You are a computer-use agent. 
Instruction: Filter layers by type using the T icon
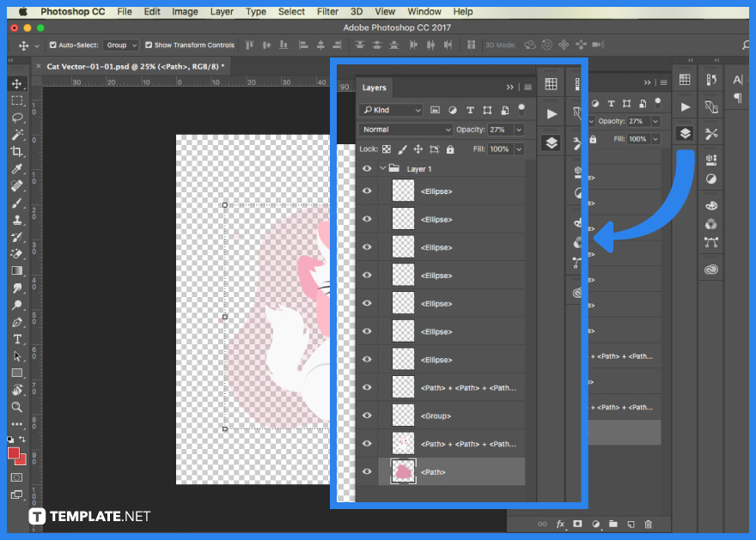point(471,111)
